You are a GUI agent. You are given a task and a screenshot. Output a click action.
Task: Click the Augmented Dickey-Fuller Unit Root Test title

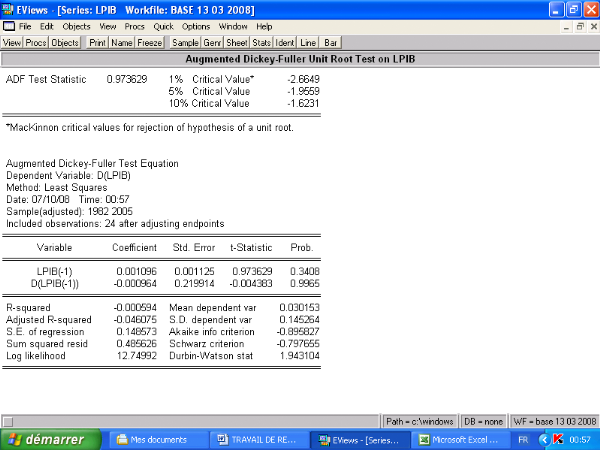(x=300, y=59)
